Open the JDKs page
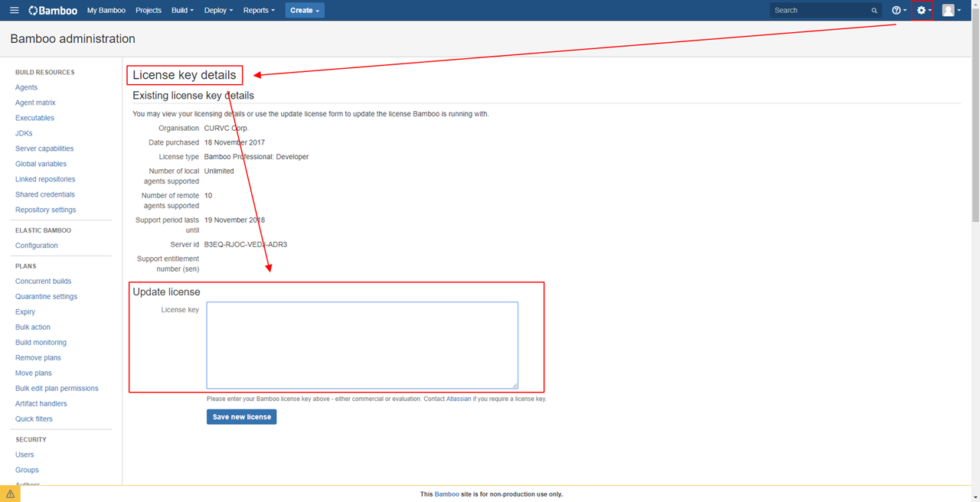This screenshot has height=502, width=980. tap(24, 133)
